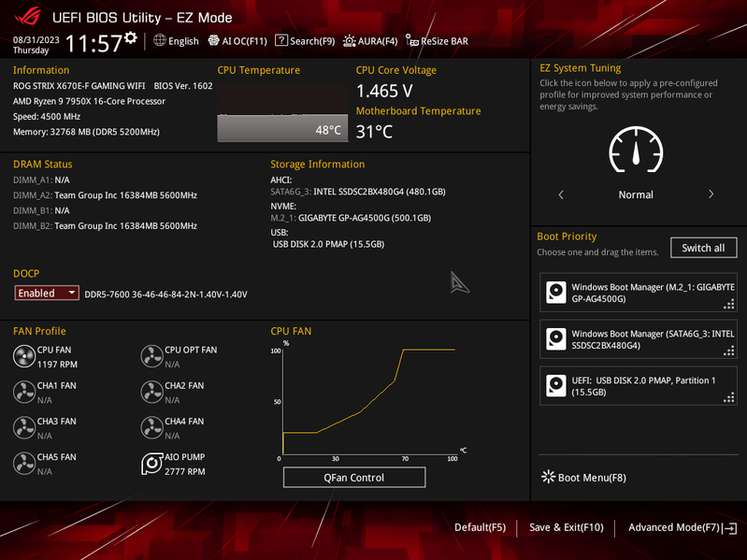The image size is (747, 560).
Task: Open the DOCP Enabled dropdown
Action: (x=47, y=293)
